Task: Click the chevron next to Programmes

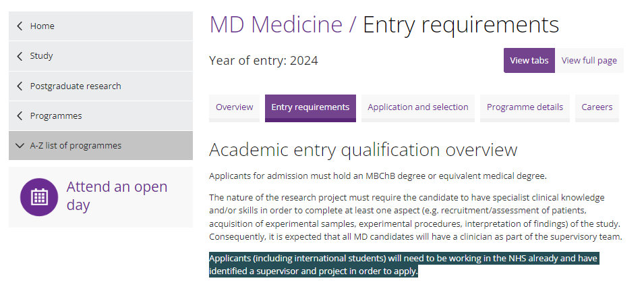Action: [x=20, y=115]
